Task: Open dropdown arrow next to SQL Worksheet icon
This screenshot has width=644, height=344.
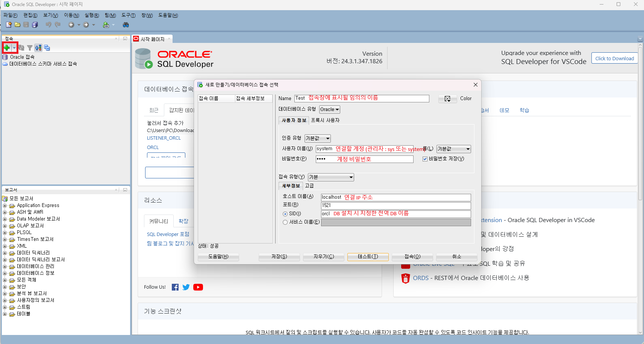Action: pos(113,25)
